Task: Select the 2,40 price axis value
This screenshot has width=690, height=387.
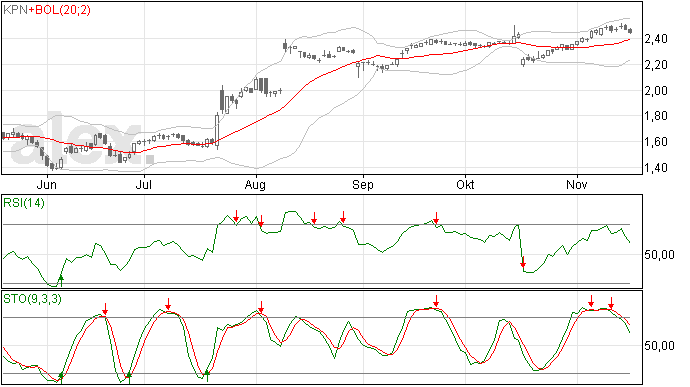Action: pyautogui.click(x=656, y=39)
